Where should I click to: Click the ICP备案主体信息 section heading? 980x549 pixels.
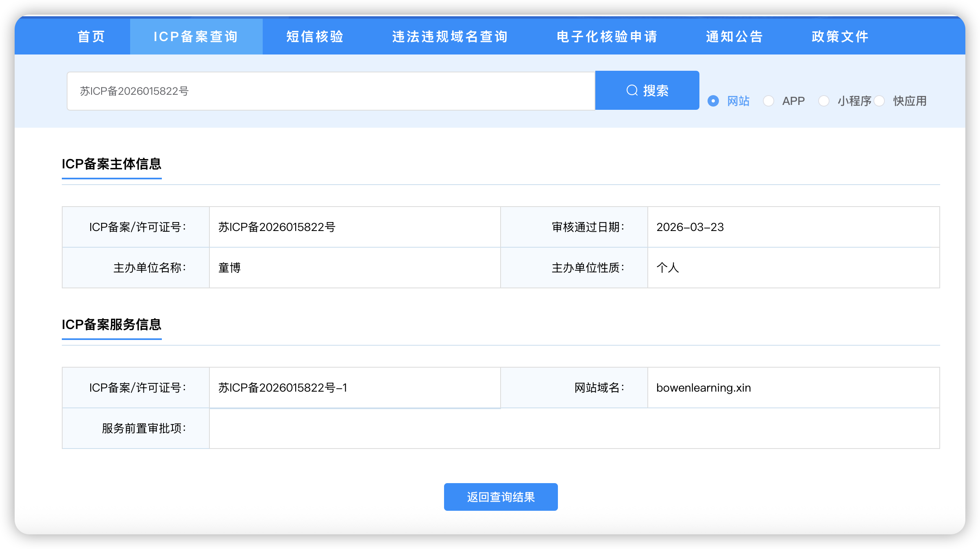pos(112,164)
